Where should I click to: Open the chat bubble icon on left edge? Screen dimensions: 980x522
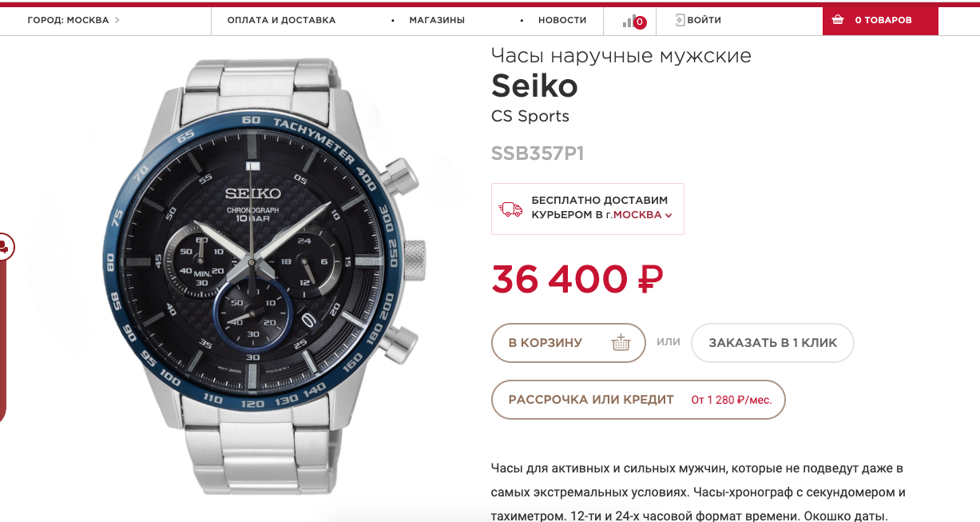[x=4, y=245]
